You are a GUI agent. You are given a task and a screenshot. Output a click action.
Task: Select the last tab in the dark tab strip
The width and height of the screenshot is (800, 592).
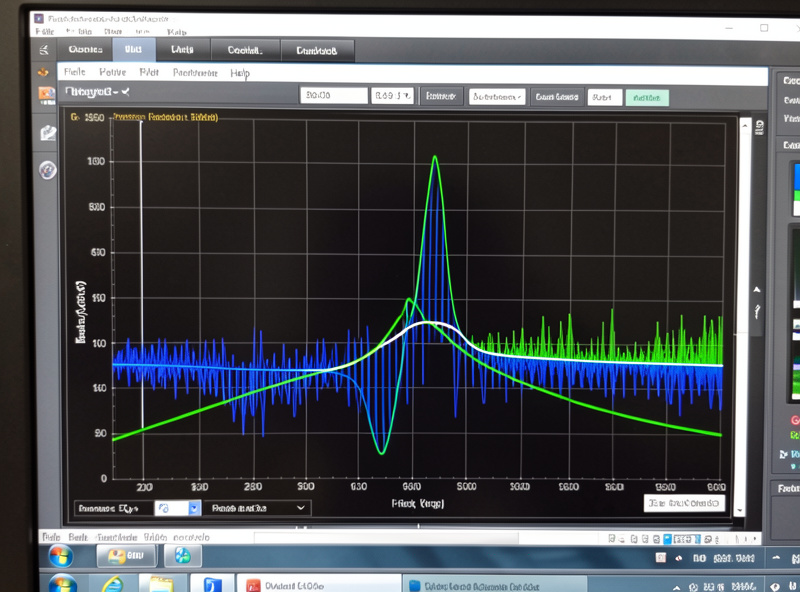tap(316, 51)
